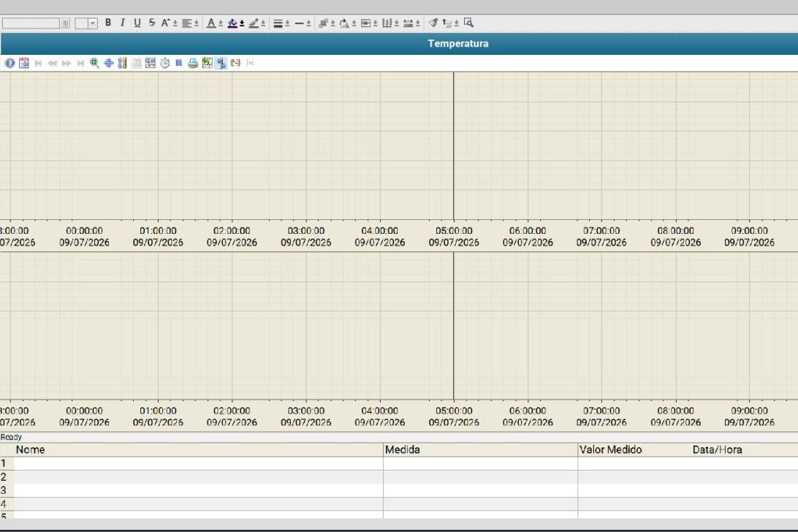
Task: Pause the chart with pause icon
Action: 178,63
